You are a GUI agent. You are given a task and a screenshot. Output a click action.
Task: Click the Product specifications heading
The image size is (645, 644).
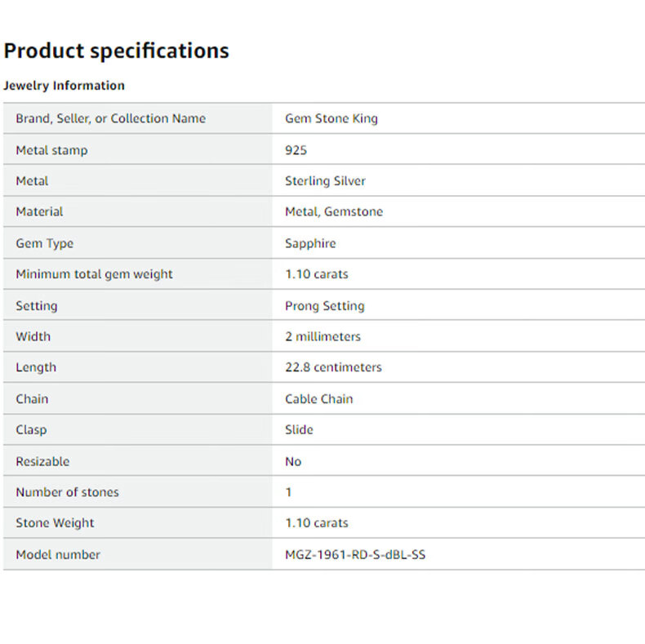(x=116, y=51)
